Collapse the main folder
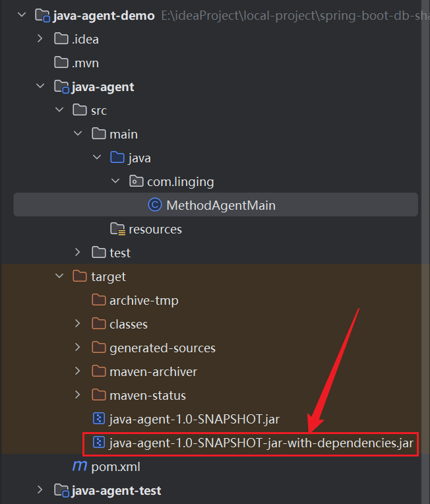430x504 pixels. (78, 134)
